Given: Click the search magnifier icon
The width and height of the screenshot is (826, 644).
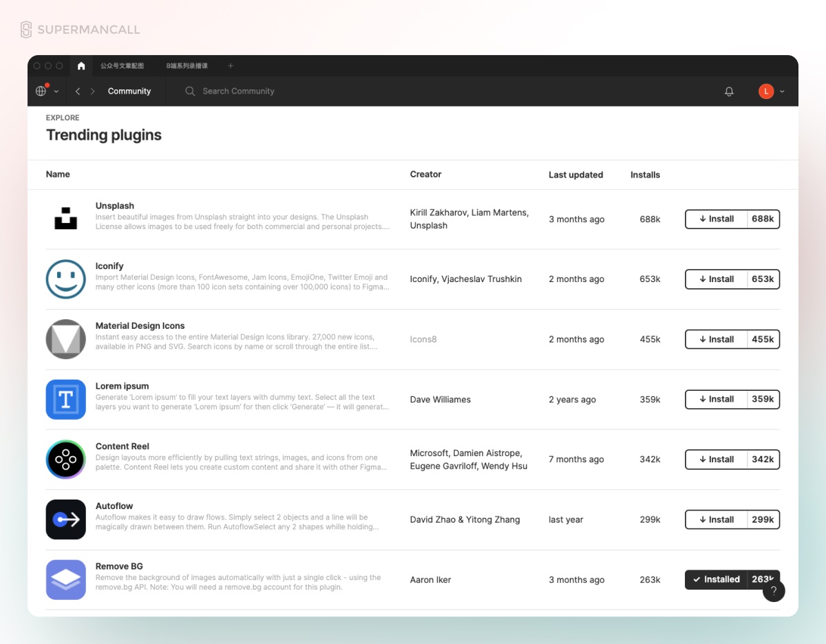Looking at the screenshot, I should (191, 91).
